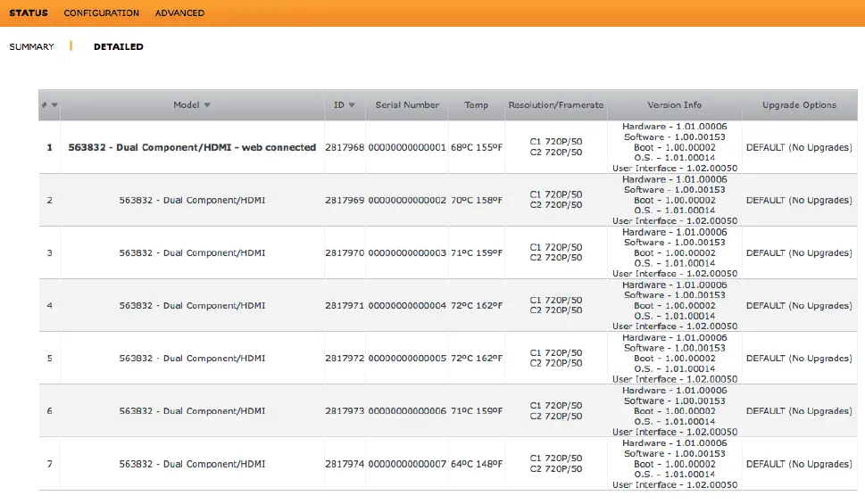This screenshot has height=504, width=865.
Task: Select ID 2817971
Action: tap(345, 305)
